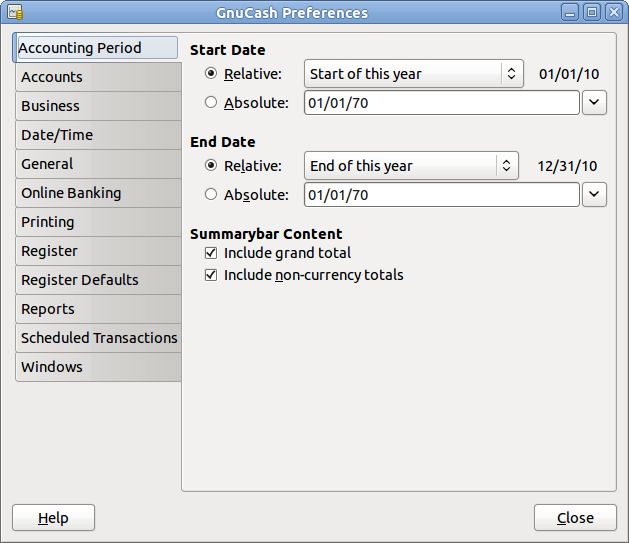Screen dimensions: 629x543
Task: Switch to the Date/Time tab
Action: (x=98, y=135)
